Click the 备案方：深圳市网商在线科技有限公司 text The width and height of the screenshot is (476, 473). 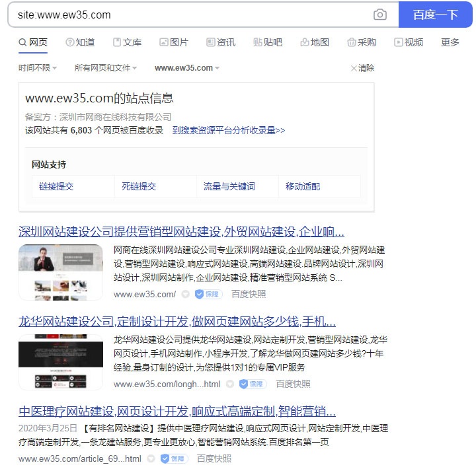click(x=98, y=117)
